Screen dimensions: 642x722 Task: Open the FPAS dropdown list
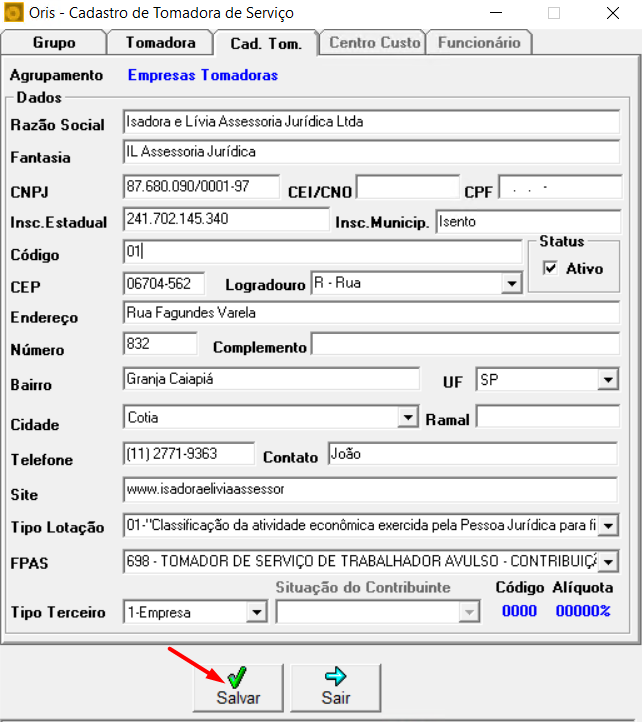(608, 562)
